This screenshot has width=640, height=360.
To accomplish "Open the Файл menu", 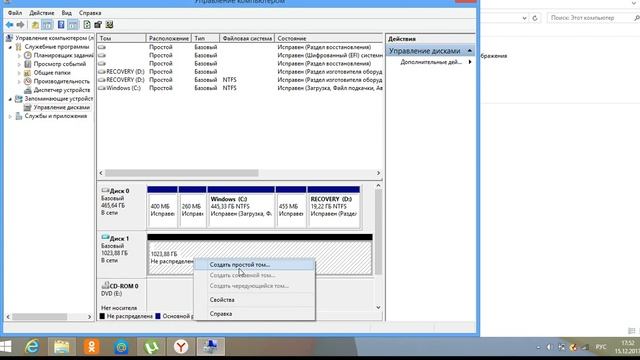I will click(15, 13).
